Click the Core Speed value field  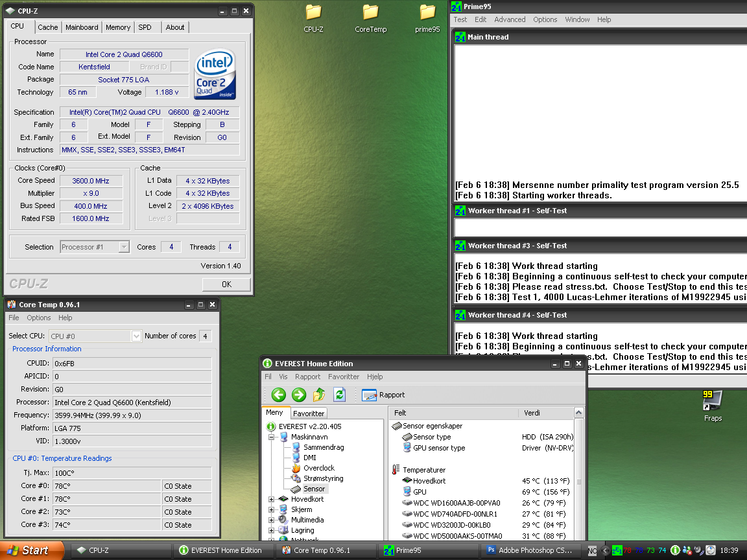91,181
